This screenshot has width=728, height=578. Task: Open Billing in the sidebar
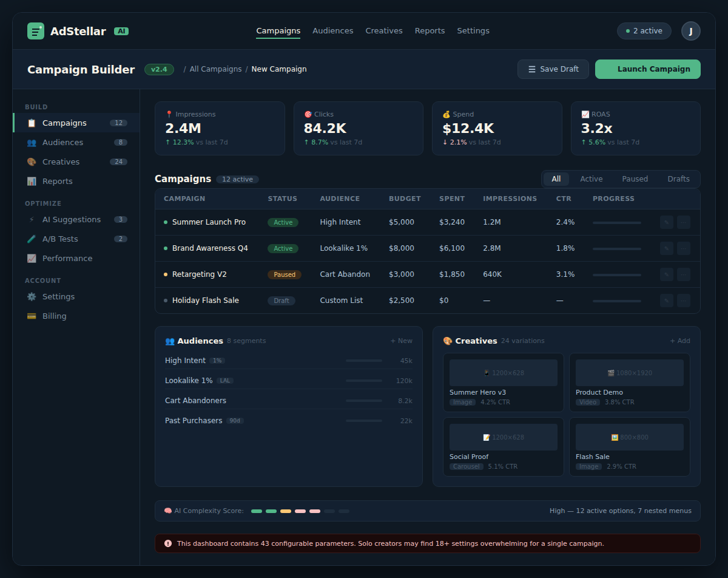[76, 316]
